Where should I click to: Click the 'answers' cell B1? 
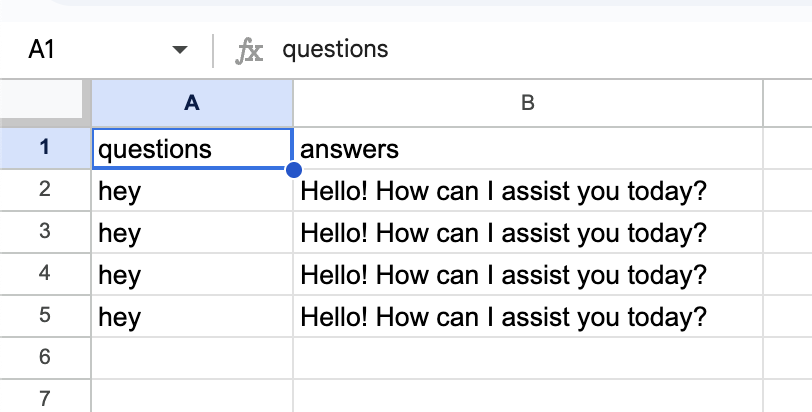(x=527, y=149)
